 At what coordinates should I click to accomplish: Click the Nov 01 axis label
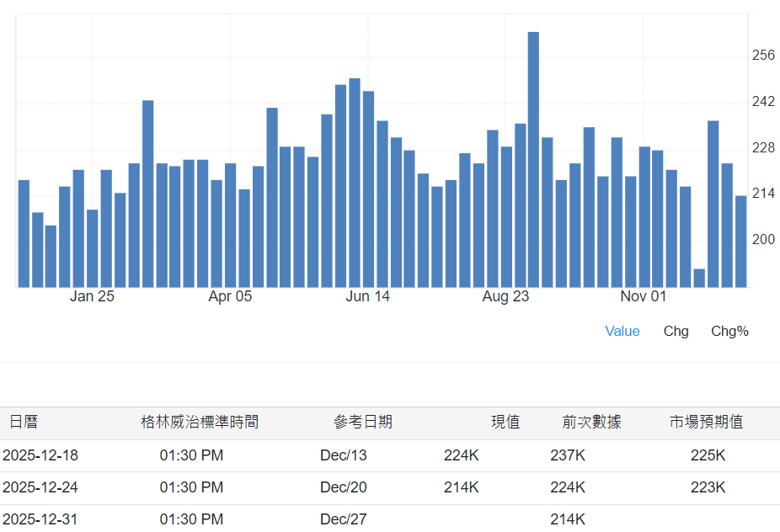click(644, 295)
